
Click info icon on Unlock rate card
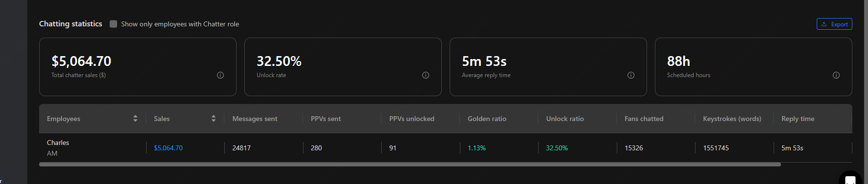[x=426, y=75]
